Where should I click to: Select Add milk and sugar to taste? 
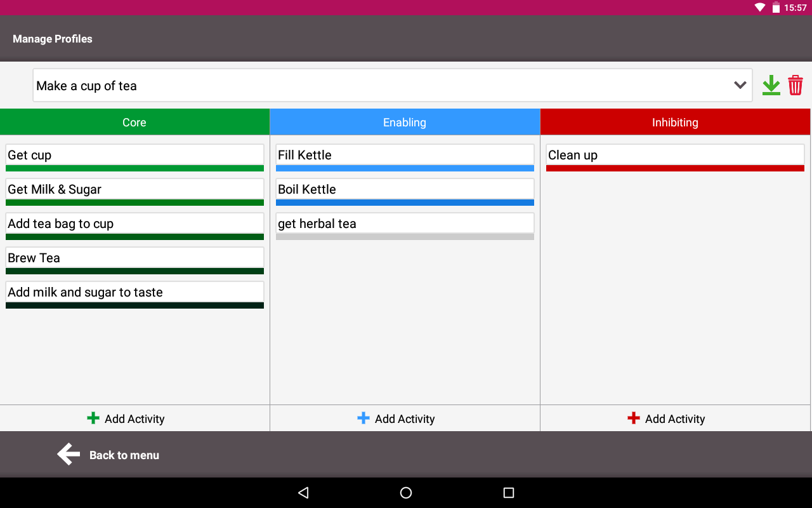pyautogui.click(x=134, y=295)
